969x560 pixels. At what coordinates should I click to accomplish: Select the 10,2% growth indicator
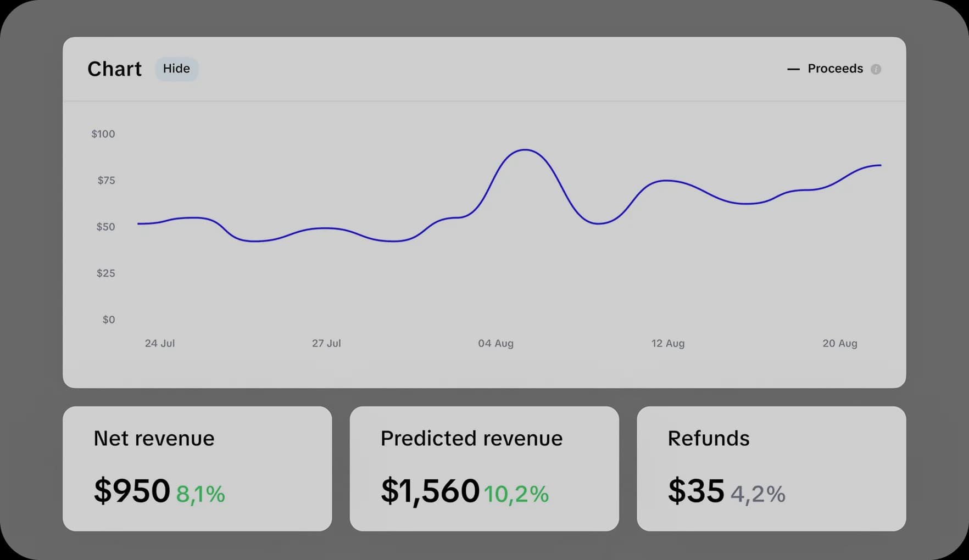(517, 494)
